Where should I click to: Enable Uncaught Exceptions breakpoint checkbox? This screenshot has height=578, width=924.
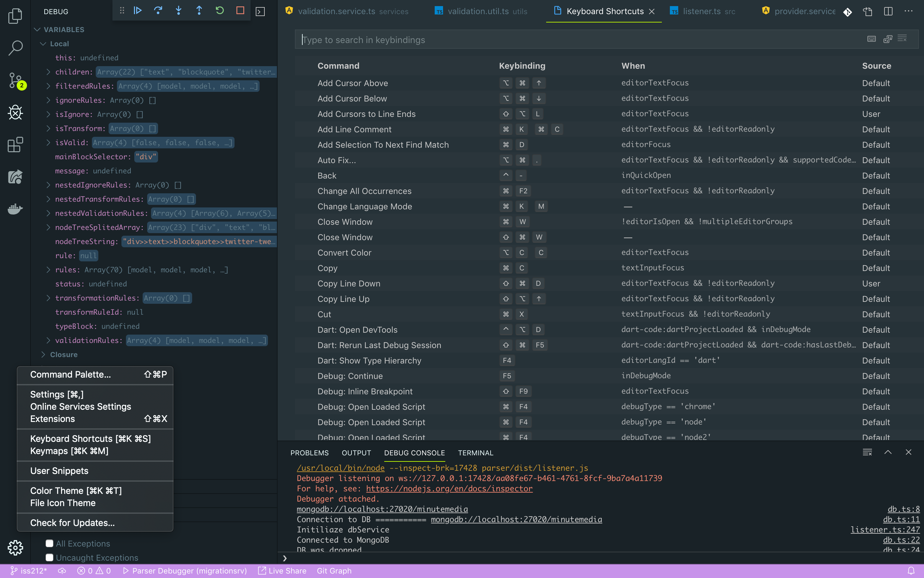tap(49, 557)
